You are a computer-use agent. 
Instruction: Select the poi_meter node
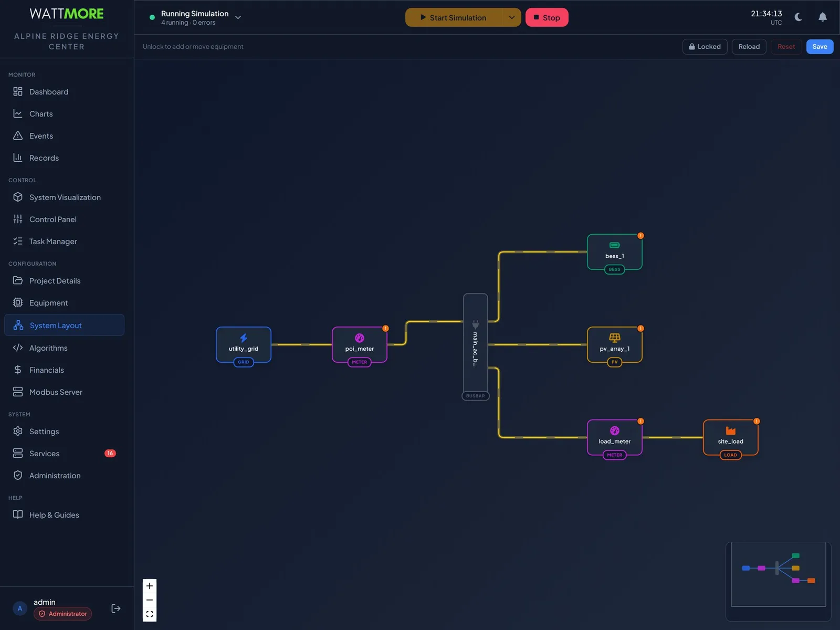pos(360,345)
